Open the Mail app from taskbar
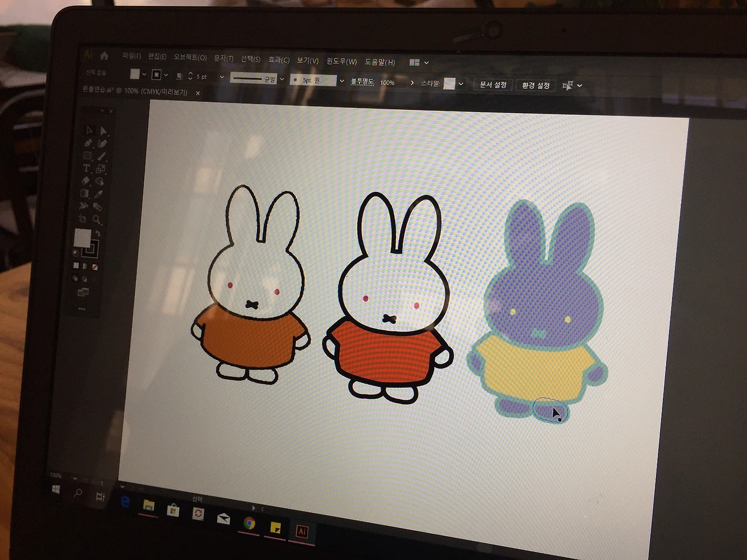The height and width of the screenshot is (560, 747). 224,518
